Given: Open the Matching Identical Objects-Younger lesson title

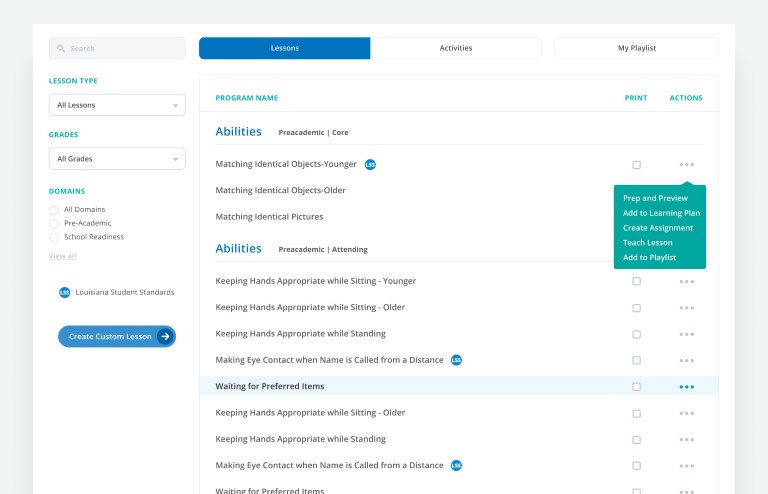Looking at the screenshot, I should 286,164.
